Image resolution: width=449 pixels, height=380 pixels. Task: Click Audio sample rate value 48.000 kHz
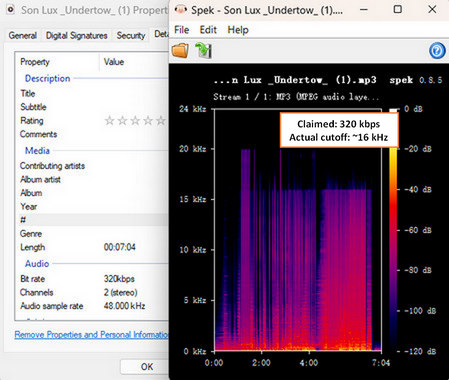coord(124,306)
